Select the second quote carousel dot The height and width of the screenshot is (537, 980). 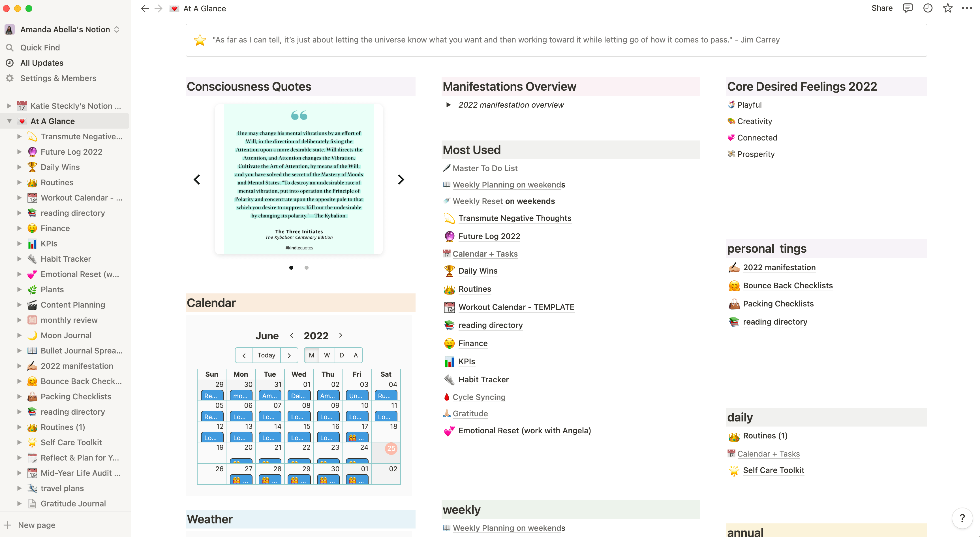[306, 268]
